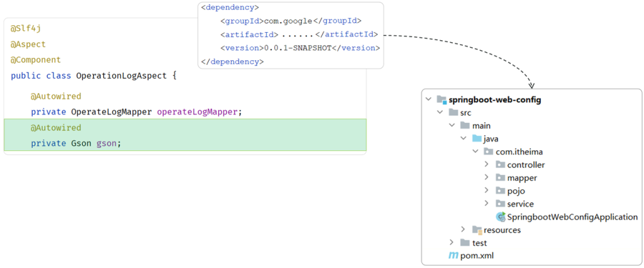Expand the test folder arrow
Image resolution: width=644 pixels, height=268 pixels.
[452, 243]
